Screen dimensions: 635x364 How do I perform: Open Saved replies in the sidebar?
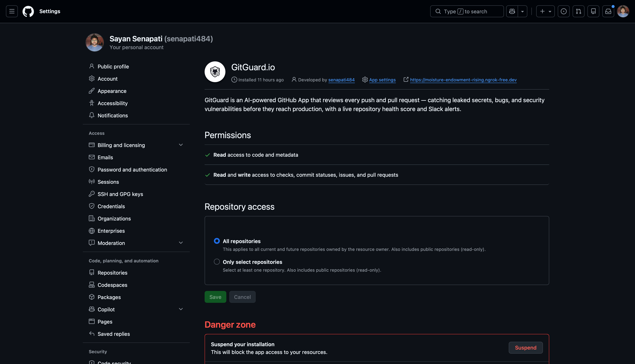pyautogui.click(x=136, y=334)
